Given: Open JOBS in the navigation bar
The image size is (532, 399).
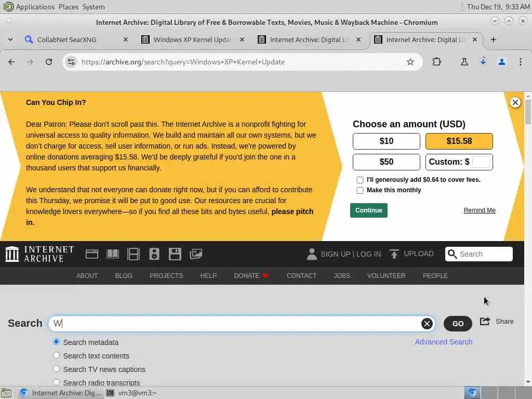Looking at the screenshot, I should tap(342, 275).
